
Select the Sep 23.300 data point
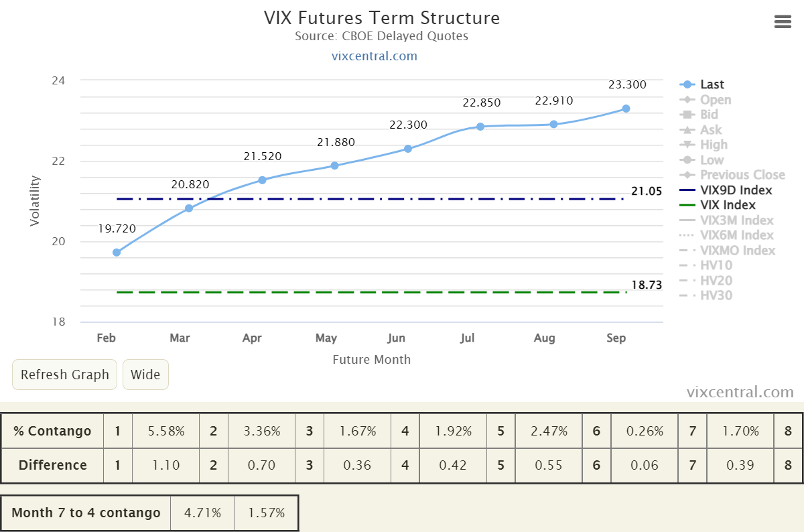(626, 109)
